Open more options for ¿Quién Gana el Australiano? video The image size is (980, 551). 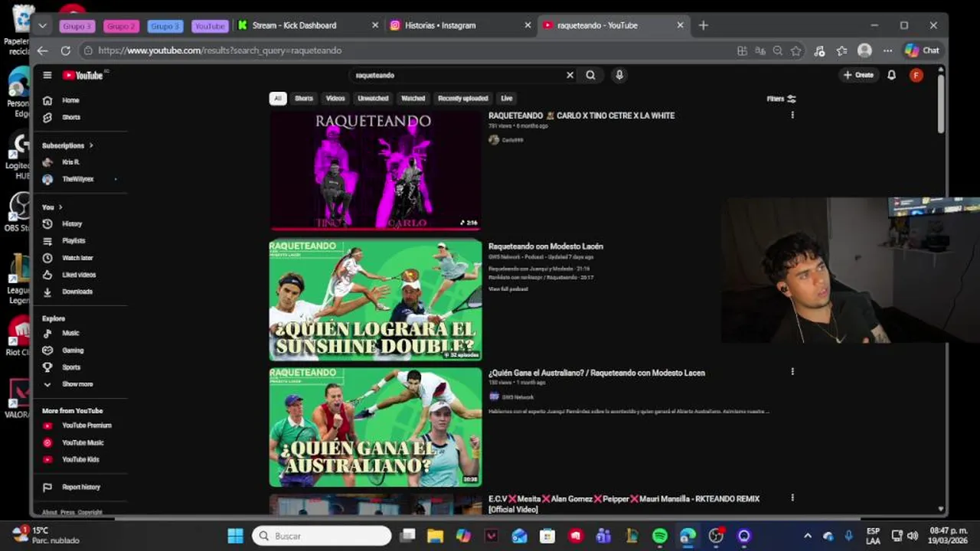(792, 372)
